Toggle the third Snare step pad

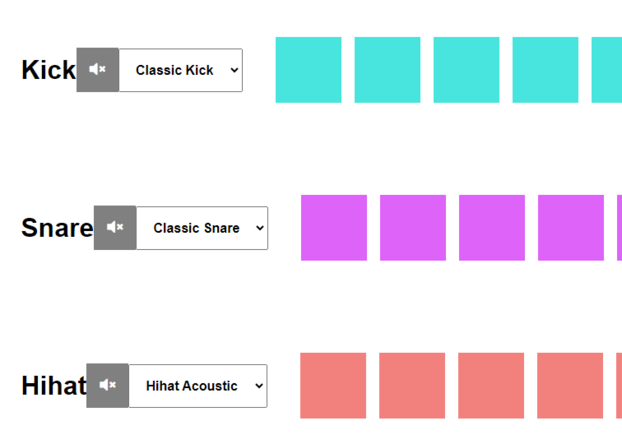click(492, 228)
